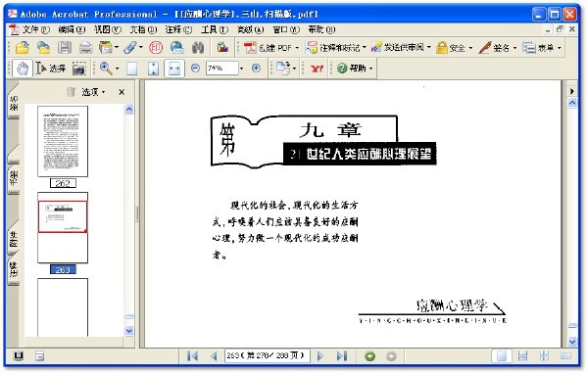Click the Yahoo Y! toolbar icon

pos(317,69)
